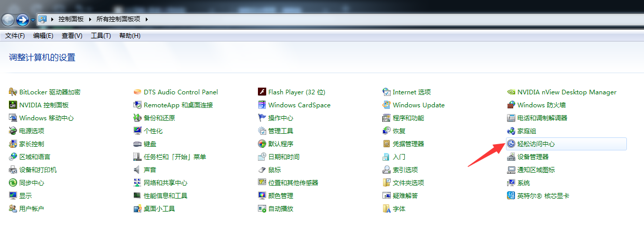644x238 pixels.
Task: Click the 默认程序 icon
Action: (262, 144)
